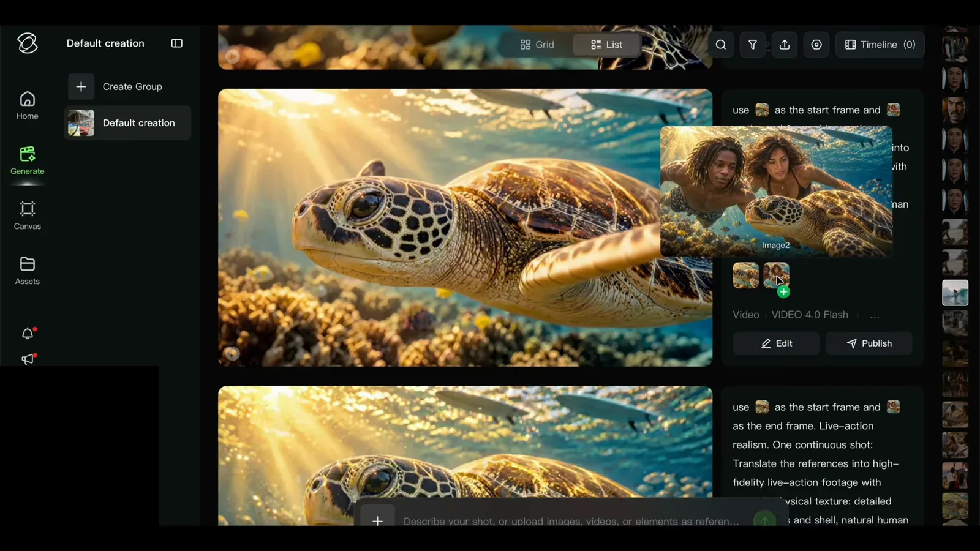Add the hovered image with green plus

[x=783, y=292]
